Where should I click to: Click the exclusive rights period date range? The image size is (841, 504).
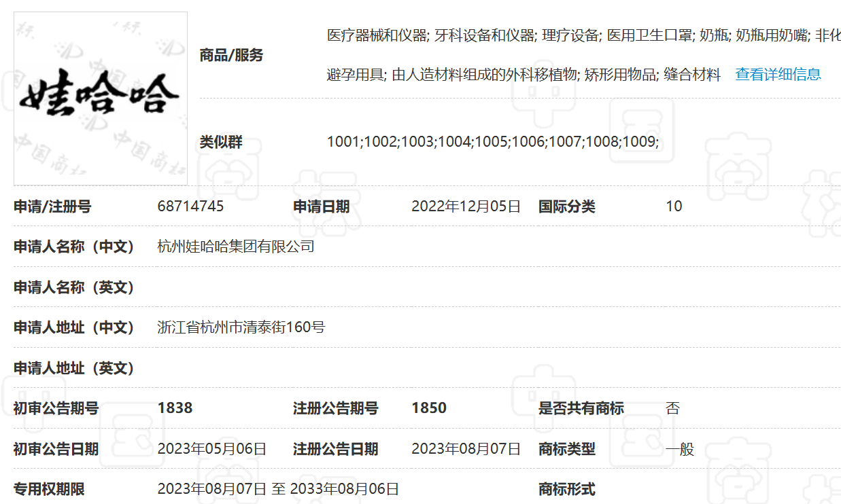tap(278, 489)
